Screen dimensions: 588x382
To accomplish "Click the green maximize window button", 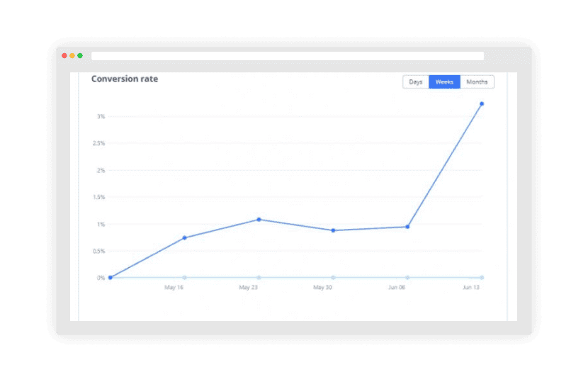I will click(x=80, y=55).
